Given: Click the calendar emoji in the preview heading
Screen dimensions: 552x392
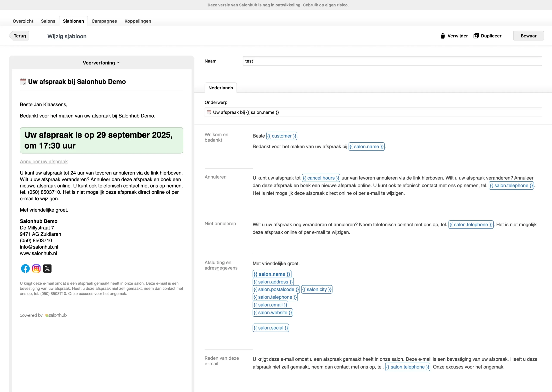Looking at the screenshot, I should pyautogui.click(x=23, y=82).
